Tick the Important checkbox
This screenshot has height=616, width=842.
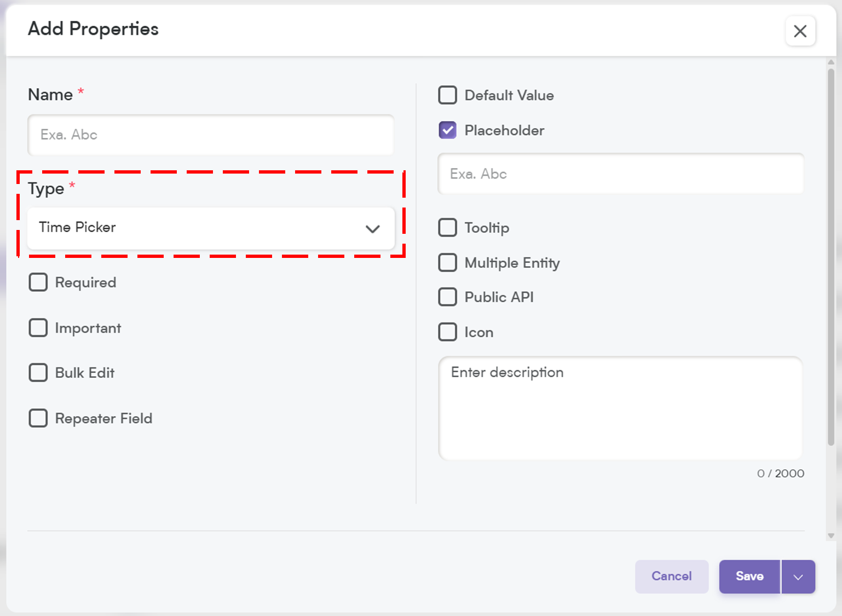click(38, 328)
